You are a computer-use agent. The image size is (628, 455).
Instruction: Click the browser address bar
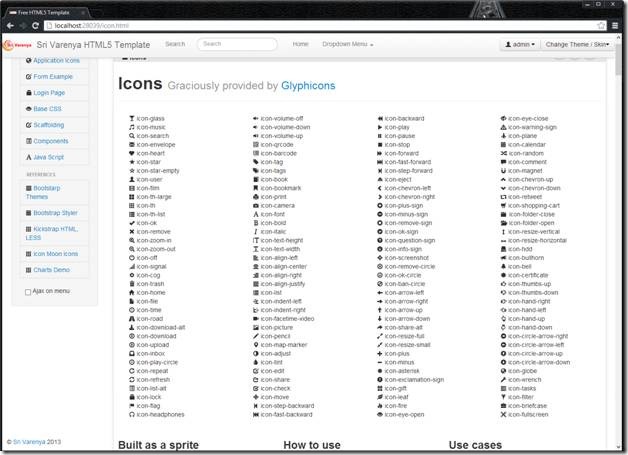click(x=322, y=26)
